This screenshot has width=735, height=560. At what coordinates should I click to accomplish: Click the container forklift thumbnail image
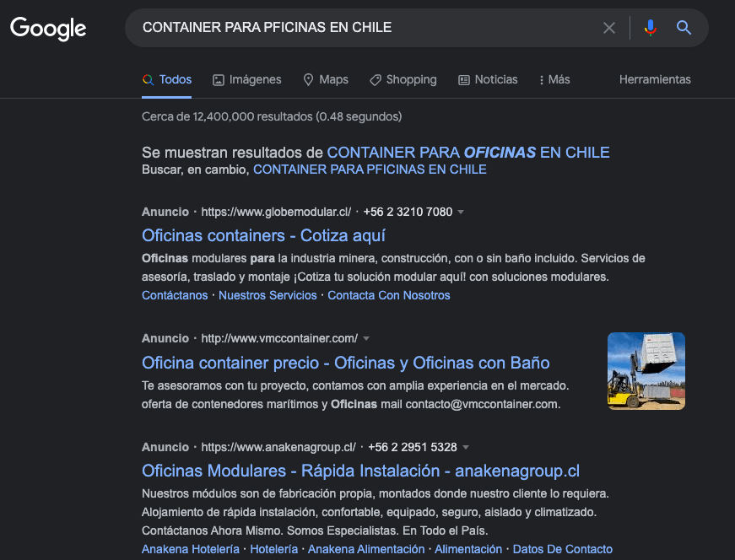pos(646,371)
